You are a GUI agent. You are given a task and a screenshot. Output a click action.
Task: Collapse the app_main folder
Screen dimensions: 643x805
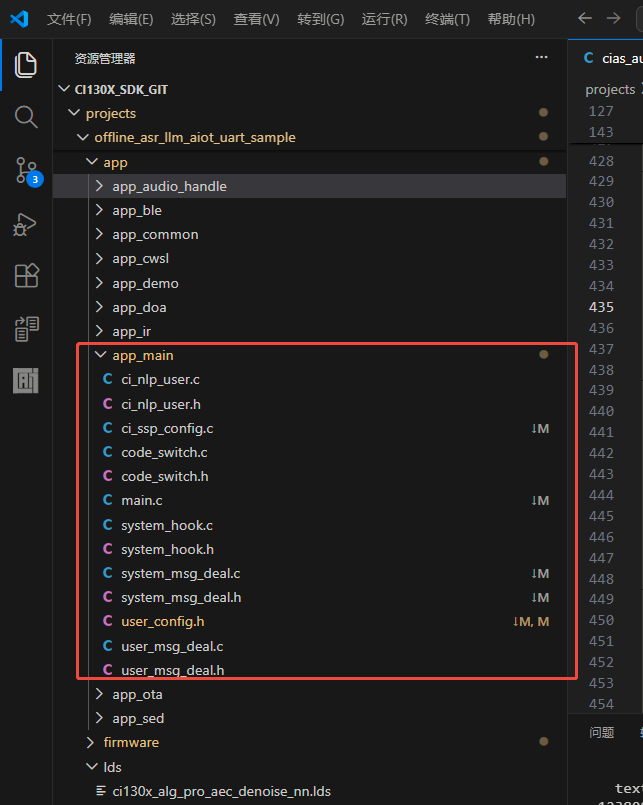(144, 355)
